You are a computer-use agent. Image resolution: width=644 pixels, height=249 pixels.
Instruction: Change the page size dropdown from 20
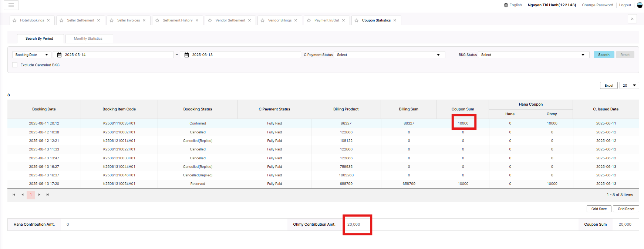(x=629, y=86)
